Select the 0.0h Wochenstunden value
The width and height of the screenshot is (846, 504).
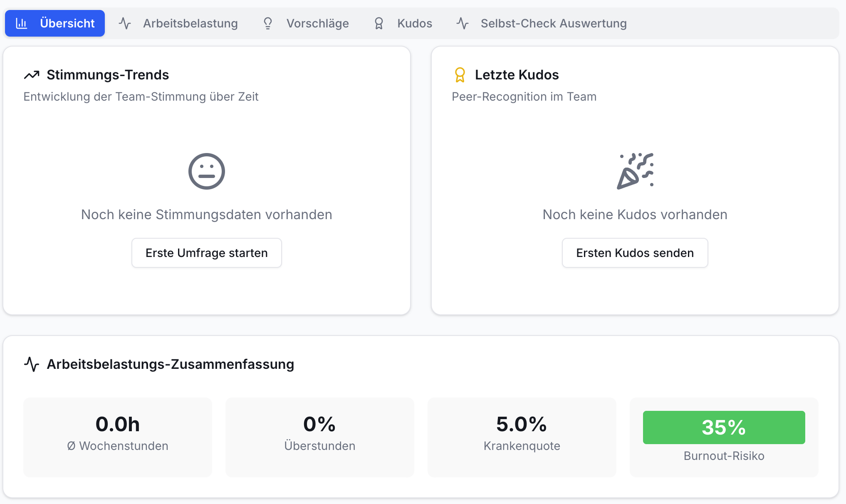(118, 424)
